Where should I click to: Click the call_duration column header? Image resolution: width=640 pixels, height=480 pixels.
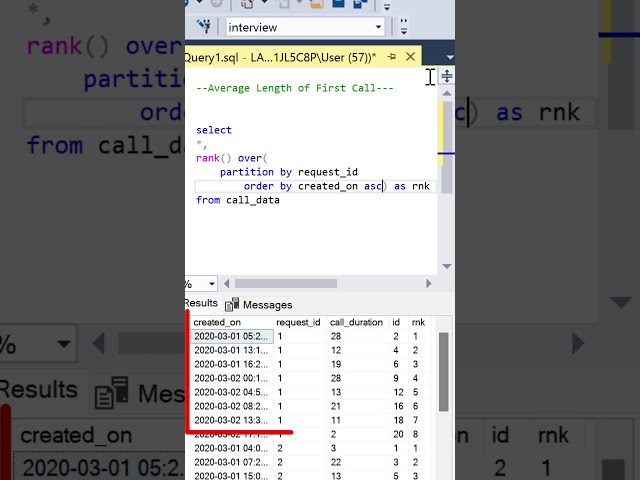[x=358, y=322]
